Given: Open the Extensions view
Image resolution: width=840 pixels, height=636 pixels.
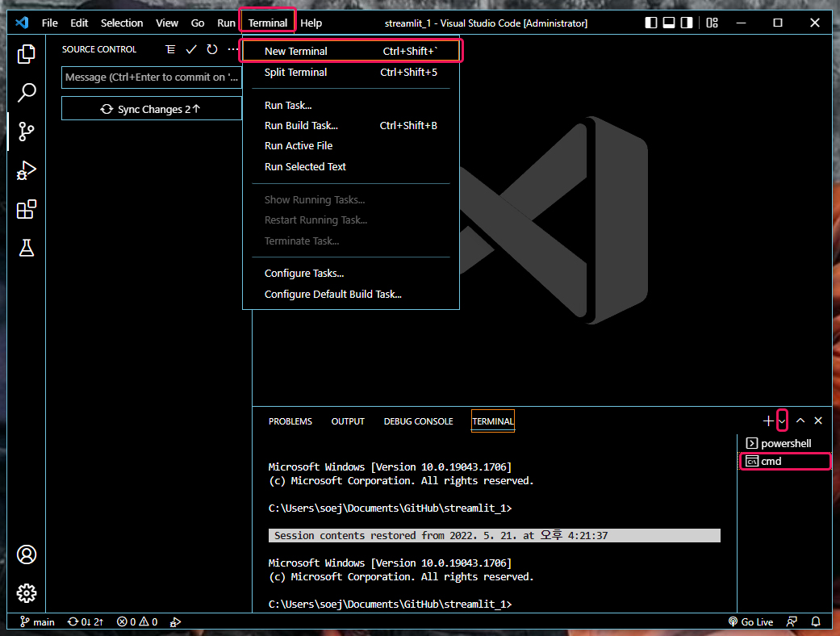Looking at the screenshot, I should [x=27, y=210].
